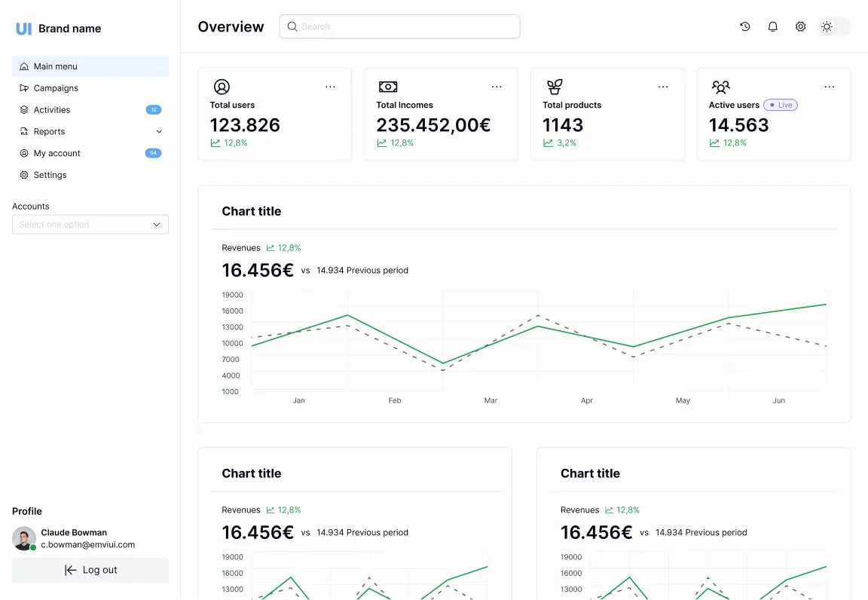This screenshot has height=600, width=868.
Task: Click the Total users value 123.826
Action: tap(245, 125)
